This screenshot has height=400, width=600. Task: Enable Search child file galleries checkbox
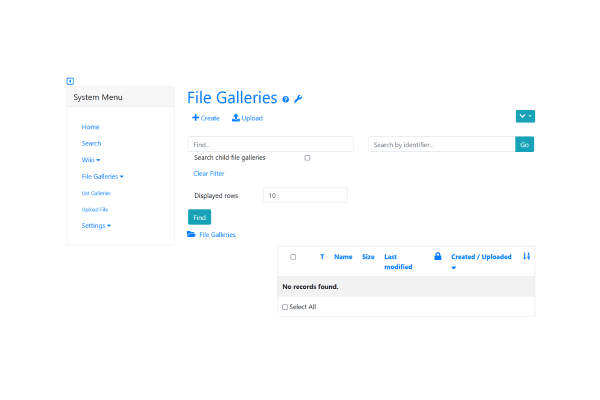tap(307, 158)
